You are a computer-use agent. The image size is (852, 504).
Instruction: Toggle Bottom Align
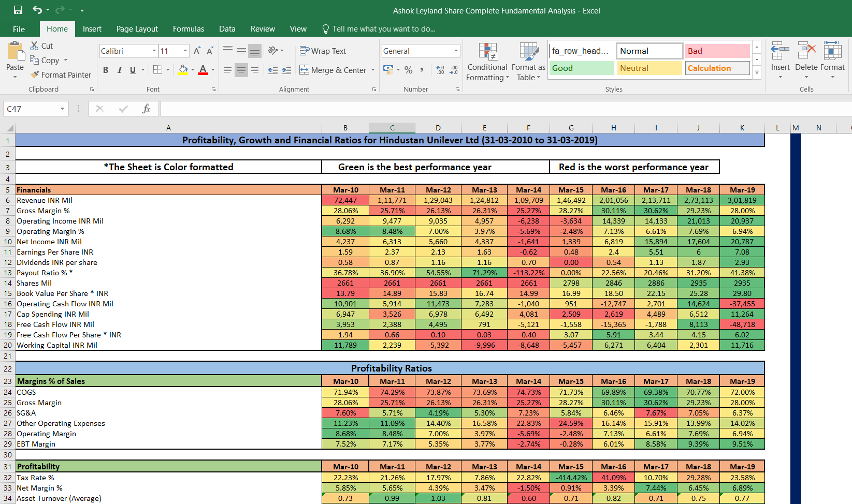coord(255,50)
